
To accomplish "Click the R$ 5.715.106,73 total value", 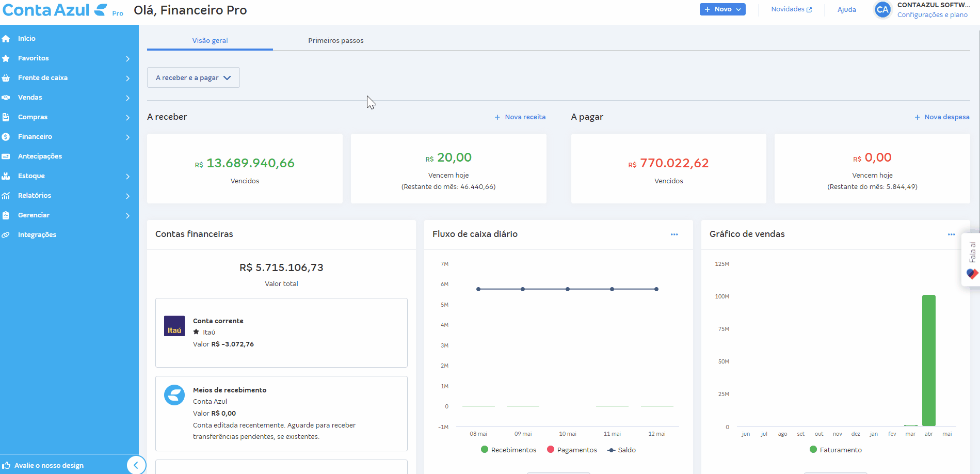I will point(281,267).
